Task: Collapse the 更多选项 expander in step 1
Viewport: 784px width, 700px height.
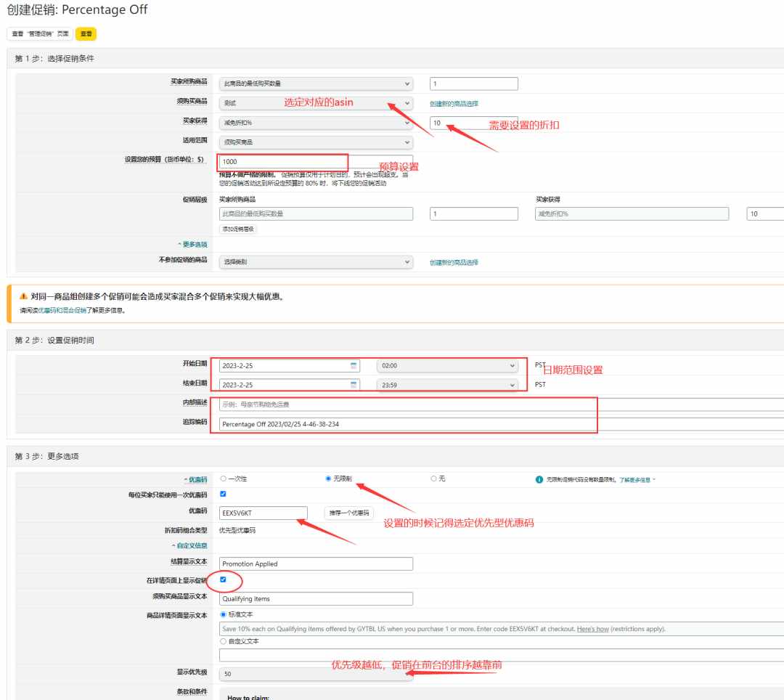Action: (192, 245)
